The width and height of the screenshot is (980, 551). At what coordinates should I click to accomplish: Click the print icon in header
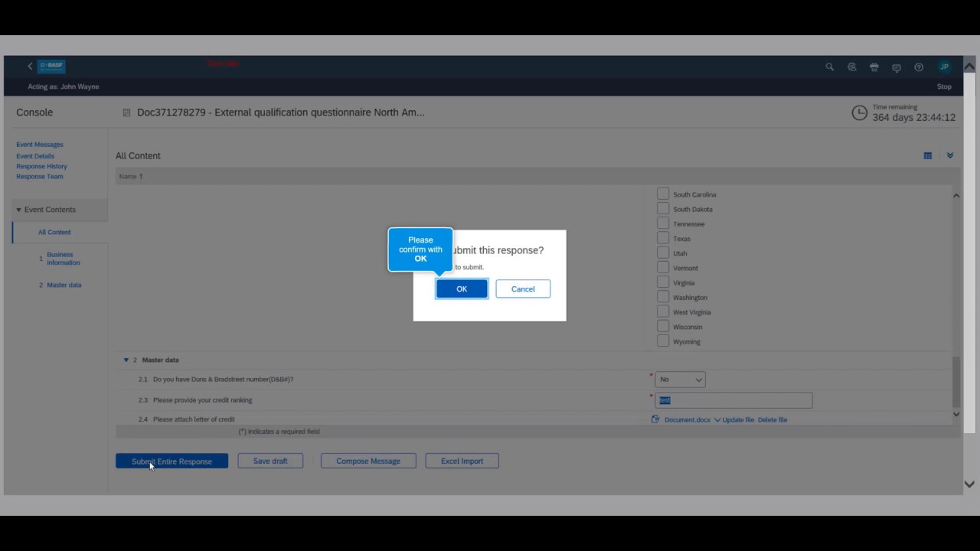[874, 67]
